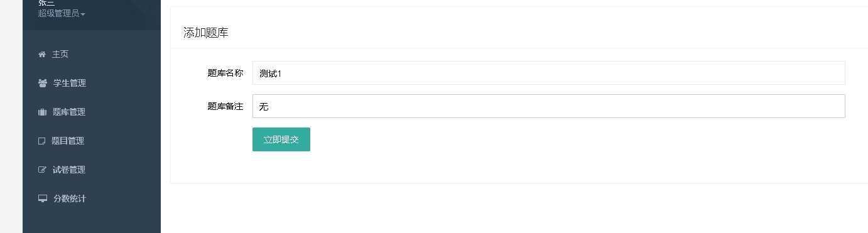Image resolution: width=868 pixels, height=233 pixels.
Task: Click the monitor icon beside 分数统计
Action: click(43, 198)
